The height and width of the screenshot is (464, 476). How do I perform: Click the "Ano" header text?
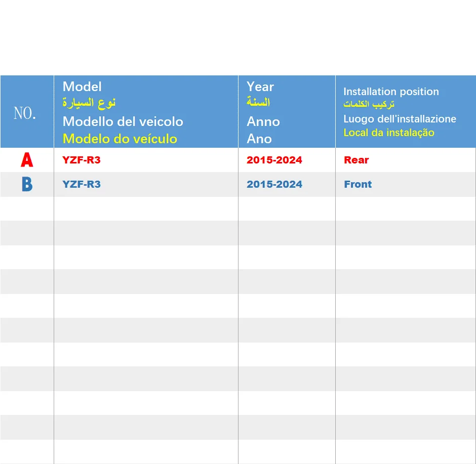pos(259,139)
